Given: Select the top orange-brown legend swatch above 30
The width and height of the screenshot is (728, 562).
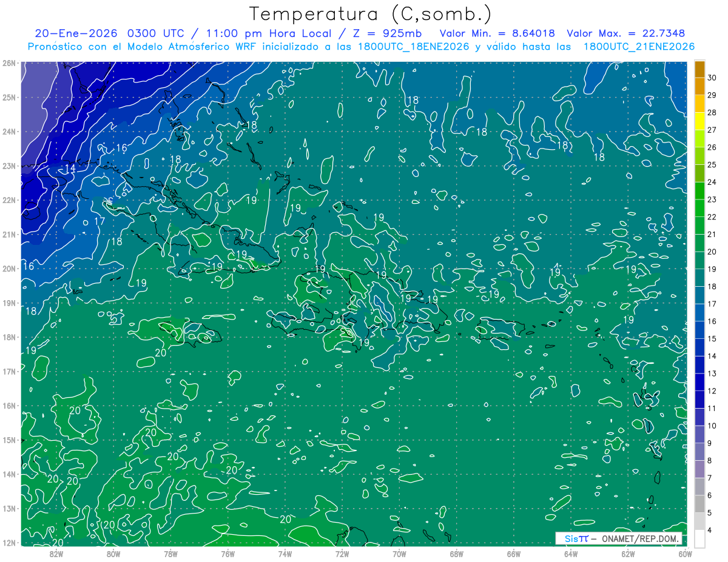Looking at the screenshot, I should point(699,69).
